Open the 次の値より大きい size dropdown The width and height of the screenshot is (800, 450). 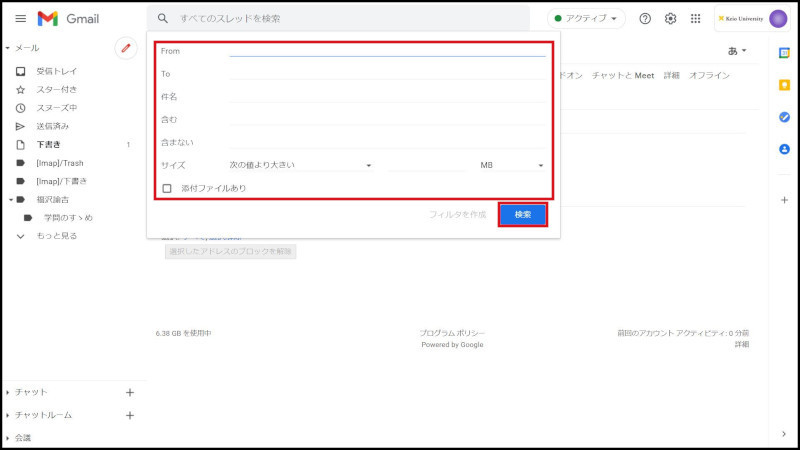click(x=300, y=165)
